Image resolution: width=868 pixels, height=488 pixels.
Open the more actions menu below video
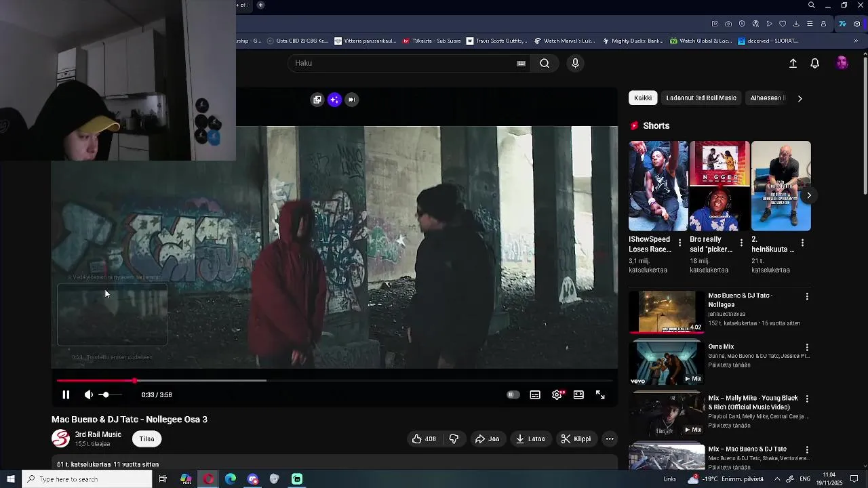click(x=610, y=439)
